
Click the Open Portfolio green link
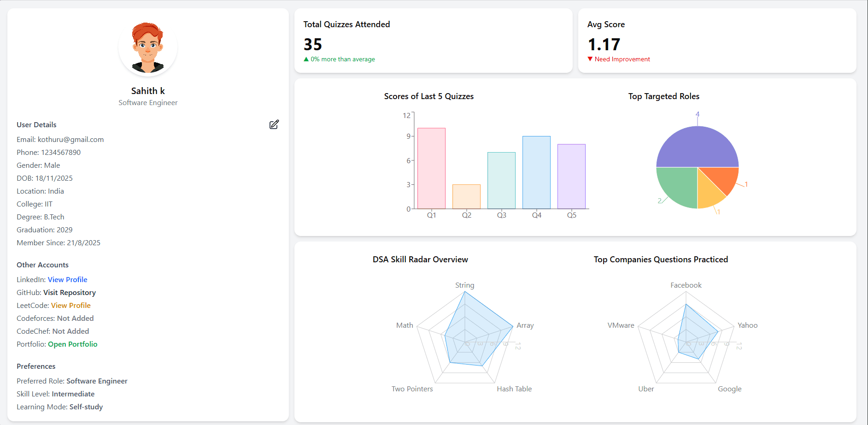click(x=72, y=344)
